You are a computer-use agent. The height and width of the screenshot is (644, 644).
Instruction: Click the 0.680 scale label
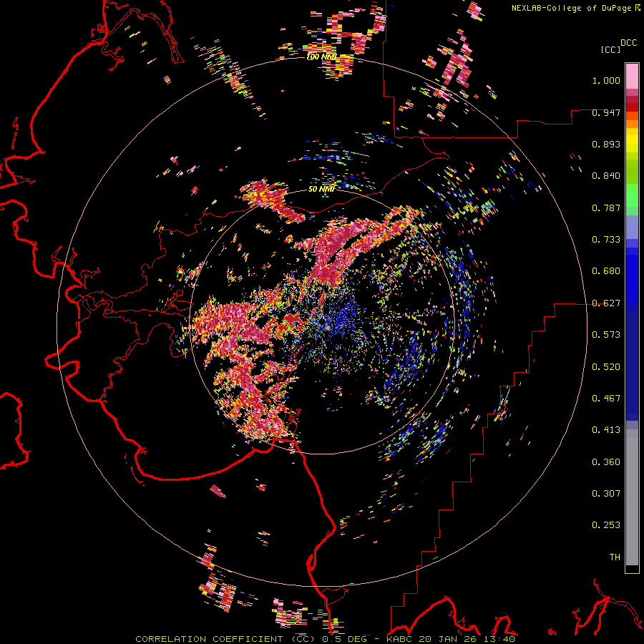(x=606, y=271)
